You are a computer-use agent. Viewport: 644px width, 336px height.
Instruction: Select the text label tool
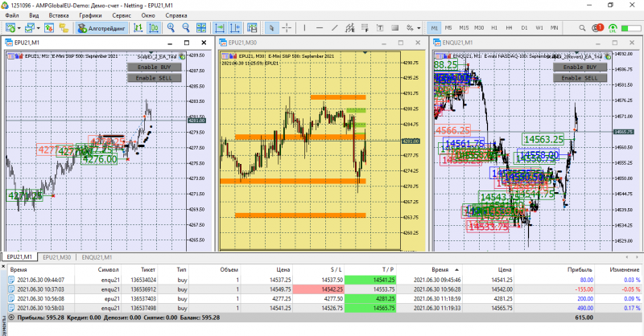(380, 28)
